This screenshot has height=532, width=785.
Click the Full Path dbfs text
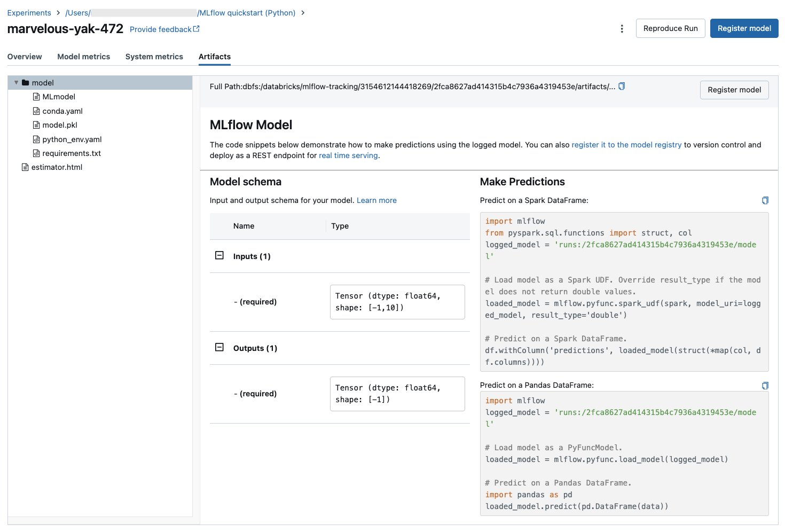(x=412, y=87)
